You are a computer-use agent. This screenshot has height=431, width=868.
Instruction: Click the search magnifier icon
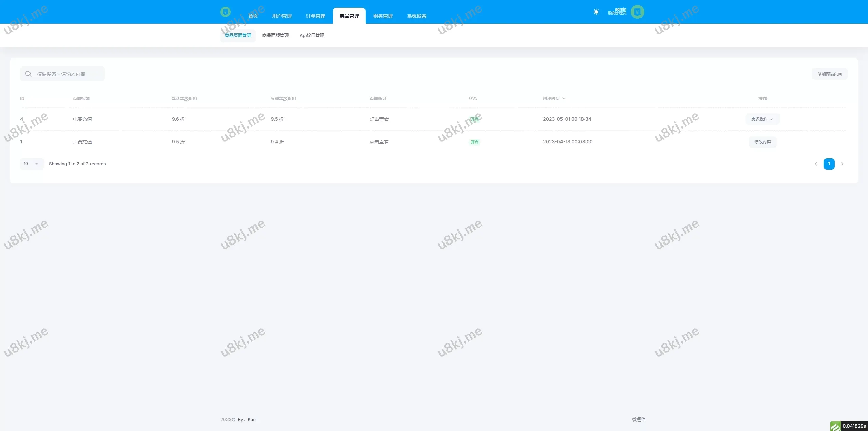28,74
